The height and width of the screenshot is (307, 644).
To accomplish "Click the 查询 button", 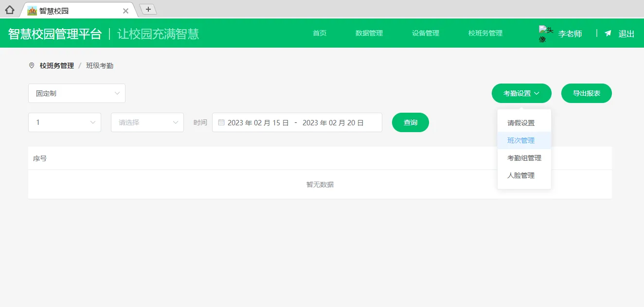I will pyautogui.click(x=411, y=122).
